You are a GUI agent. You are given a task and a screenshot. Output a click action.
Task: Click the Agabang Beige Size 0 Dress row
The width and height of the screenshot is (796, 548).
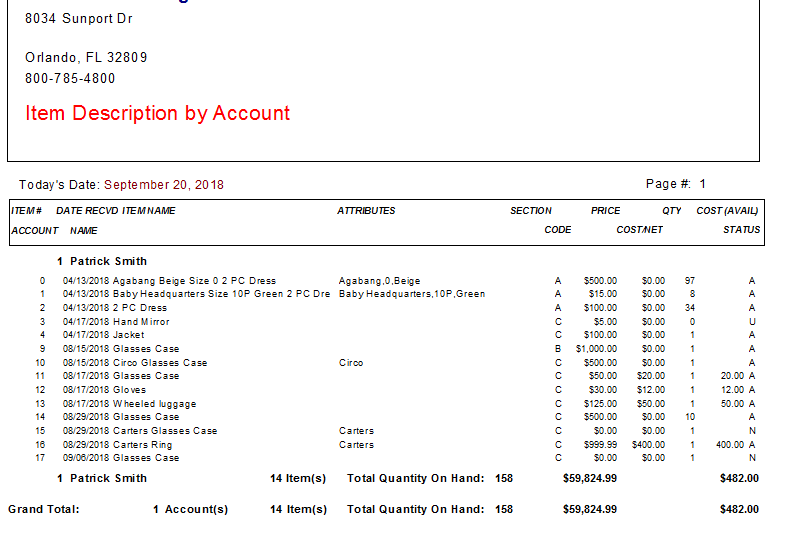click(397, 281)
